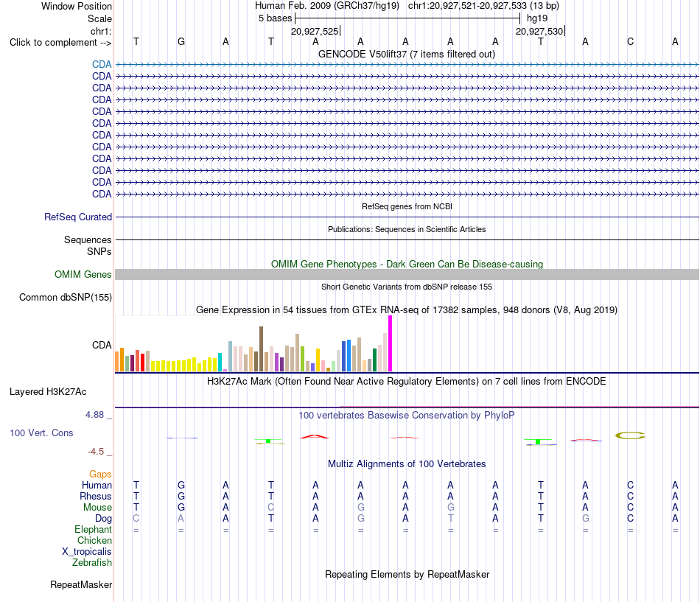
Task: Click the 'Sequences' publications track label
Action: (88, 240)
